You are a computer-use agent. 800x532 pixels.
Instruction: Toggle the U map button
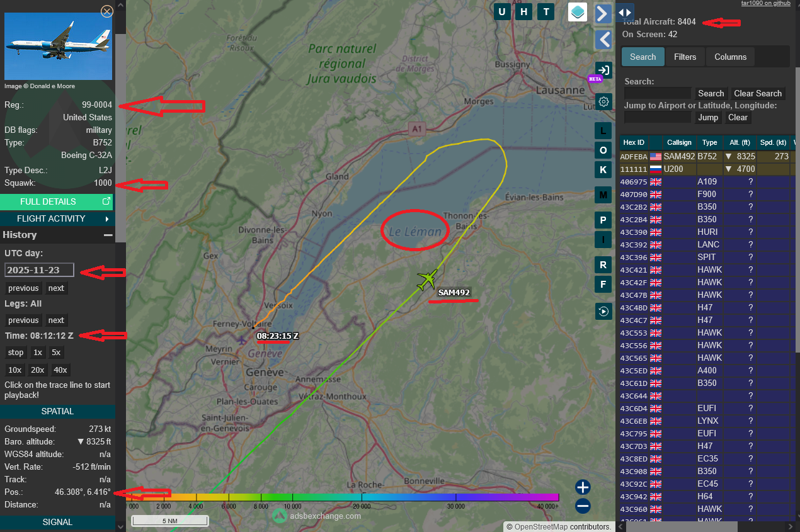click(502, 12)
